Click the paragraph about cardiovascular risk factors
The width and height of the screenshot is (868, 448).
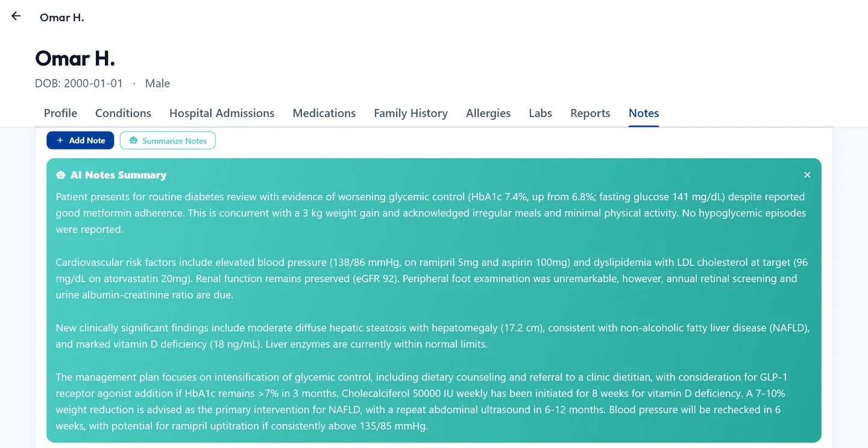pyautogui.click(x=432, y=279)
